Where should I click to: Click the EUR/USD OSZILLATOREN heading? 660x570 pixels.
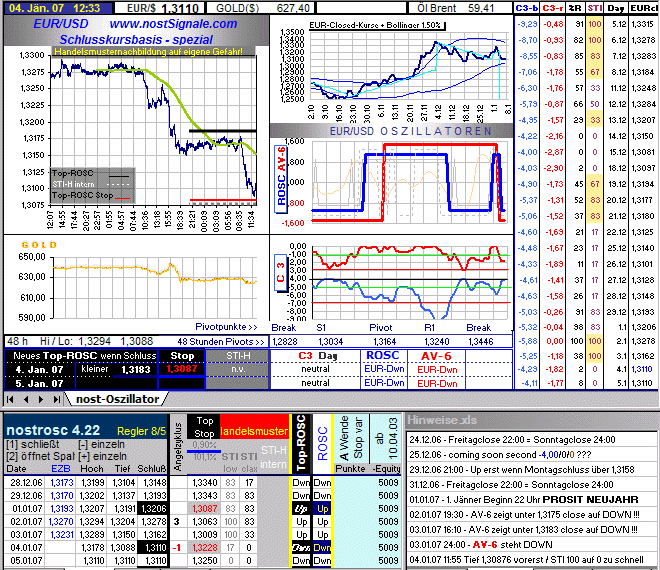410,131
